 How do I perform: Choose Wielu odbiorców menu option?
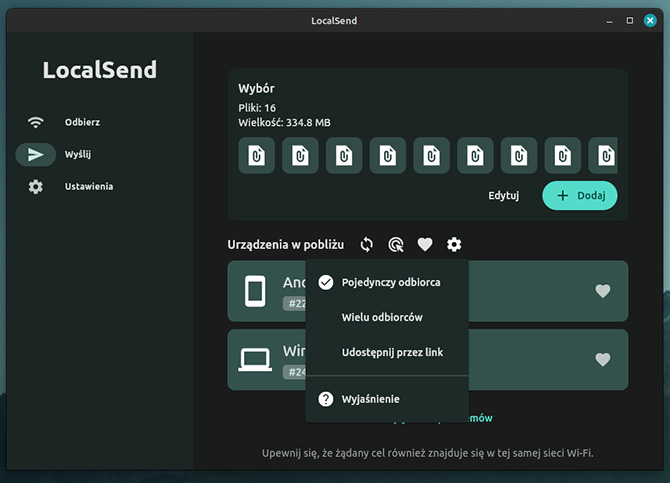[x=387, y=317]
